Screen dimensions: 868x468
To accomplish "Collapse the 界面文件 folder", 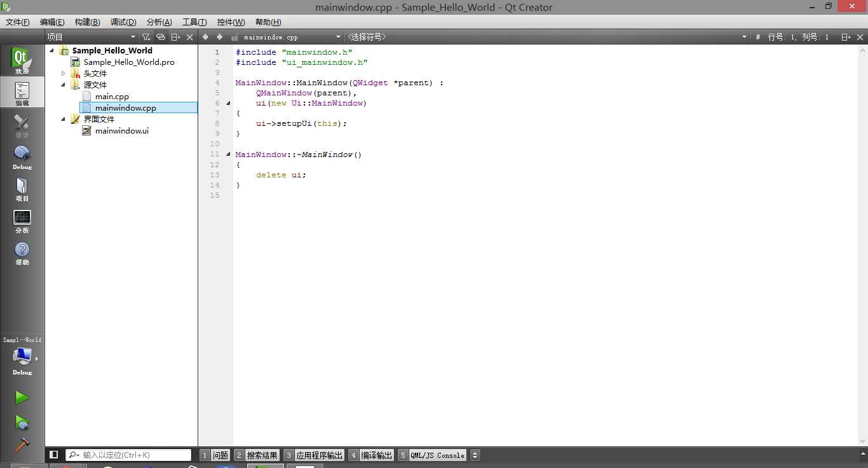I will (64, 119).
